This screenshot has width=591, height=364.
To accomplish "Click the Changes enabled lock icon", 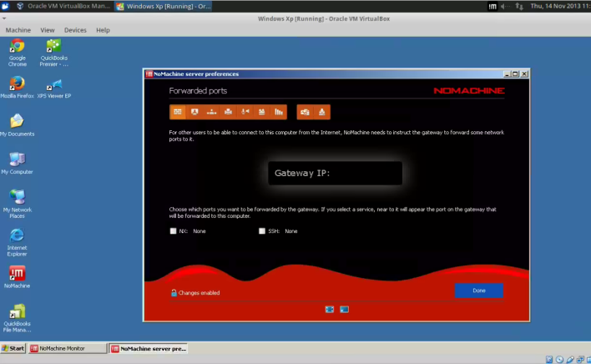I will click(x=174, y=293).
